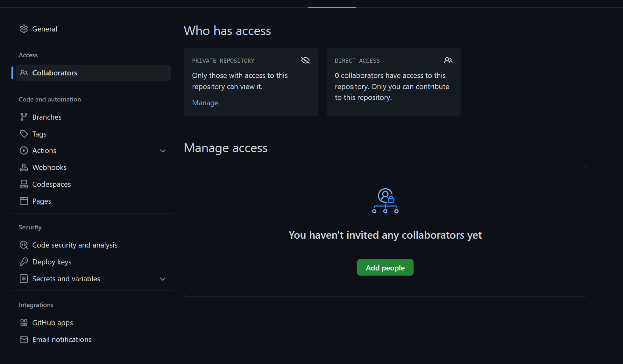Image resolution: width=623 pixels, height=364 pixels.
Task: Select Collaborators in the sidebar
Action: pyautogui.click(x=55, y=73)
